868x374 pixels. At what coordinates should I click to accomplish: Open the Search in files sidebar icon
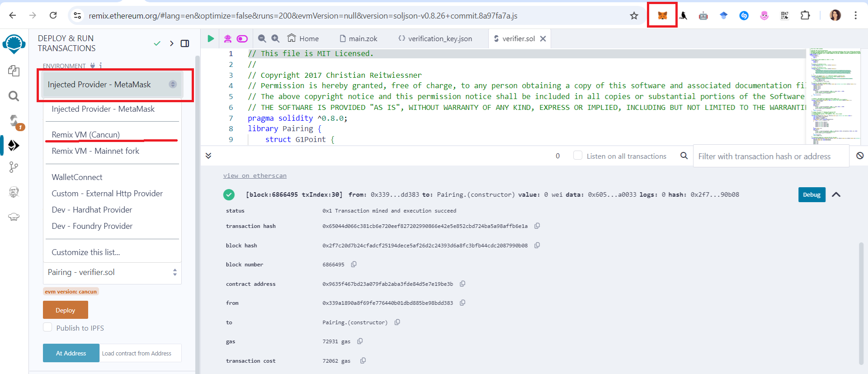click(14, 96)
